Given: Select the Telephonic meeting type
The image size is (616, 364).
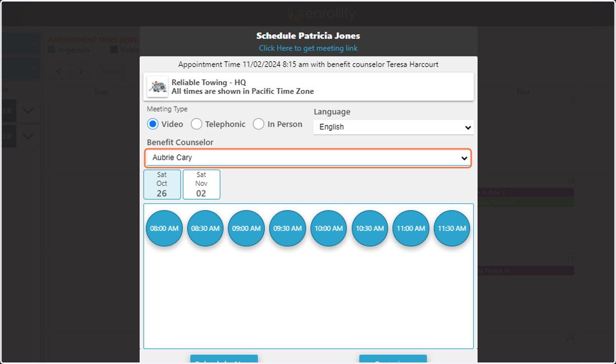Looking at the screenshot, I should (x=197, y=124).
